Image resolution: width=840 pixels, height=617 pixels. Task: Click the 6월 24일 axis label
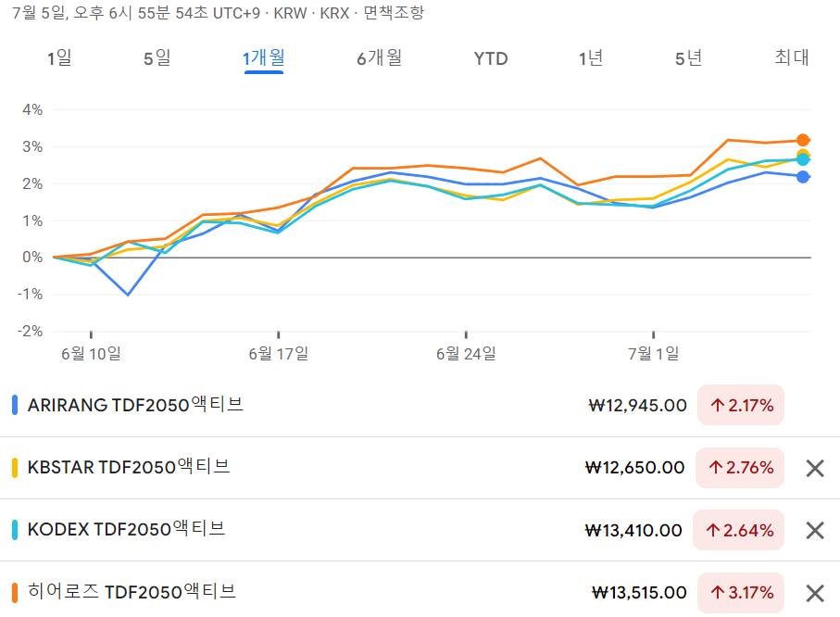[466, 354]
